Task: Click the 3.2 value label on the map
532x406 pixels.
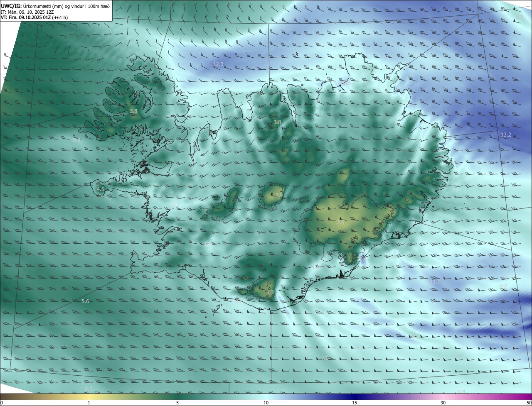Action: pyautogui.click(x=270, y=292)
